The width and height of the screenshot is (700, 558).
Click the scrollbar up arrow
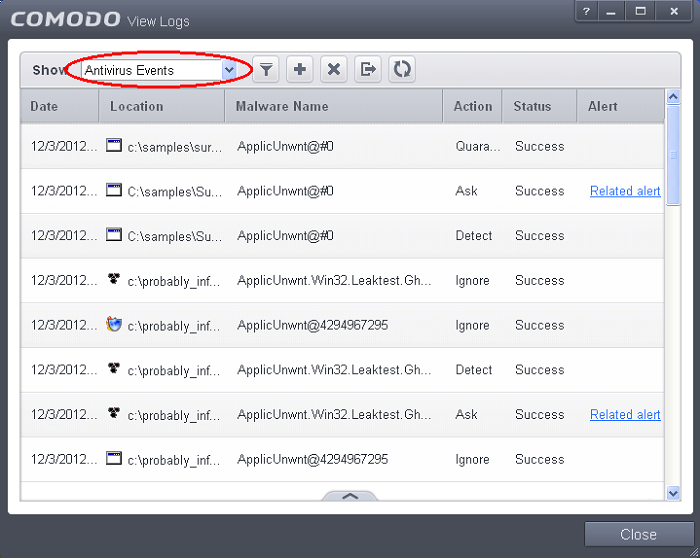[673, 96]
